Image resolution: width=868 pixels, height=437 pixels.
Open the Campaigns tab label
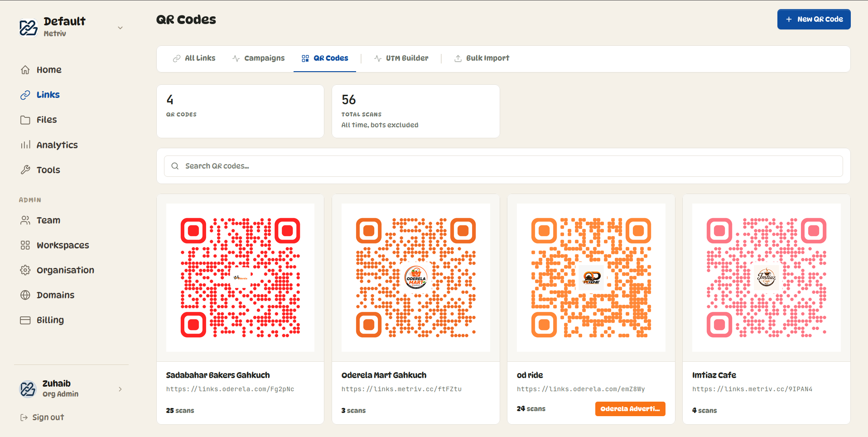coord(265,58)
